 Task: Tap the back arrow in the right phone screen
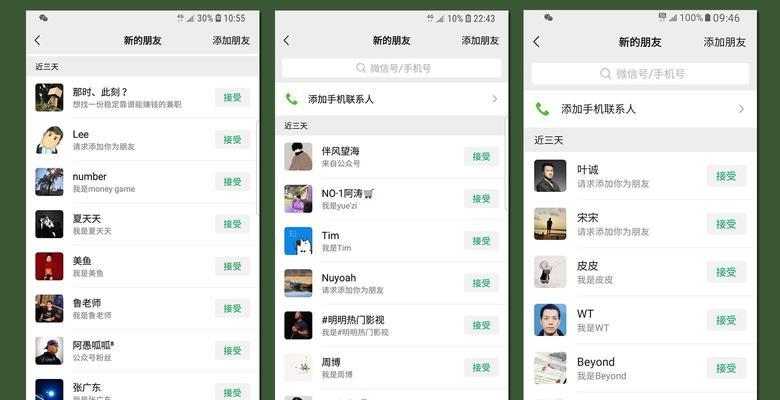click(536, 42)
